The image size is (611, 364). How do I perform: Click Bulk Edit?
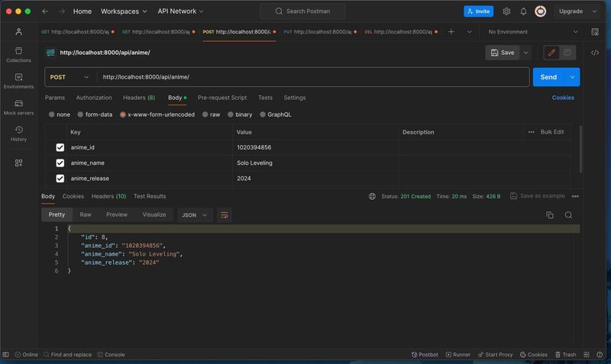[x=551, y=132]
